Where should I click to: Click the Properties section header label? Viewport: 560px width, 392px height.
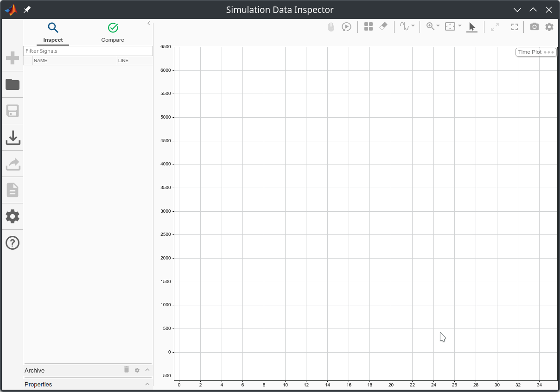[x=38, y=385]
